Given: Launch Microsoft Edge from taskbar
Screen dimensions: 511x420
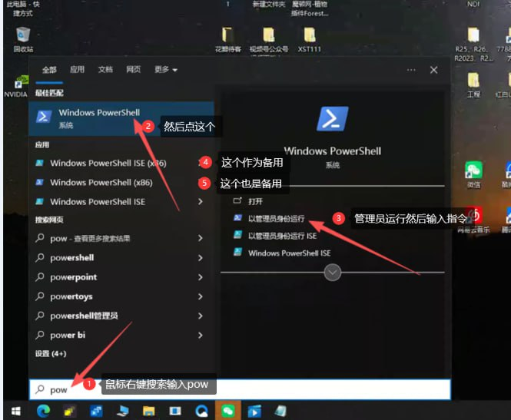Looking at the screenshot, I should tap(43, 411).
